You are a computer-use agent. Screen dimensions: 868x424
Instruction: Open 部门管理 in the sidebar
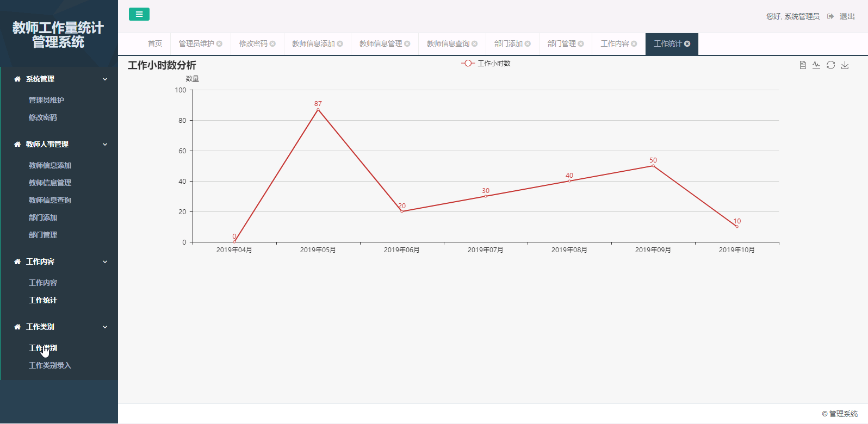pyautogui.click(x=43, y=235)
